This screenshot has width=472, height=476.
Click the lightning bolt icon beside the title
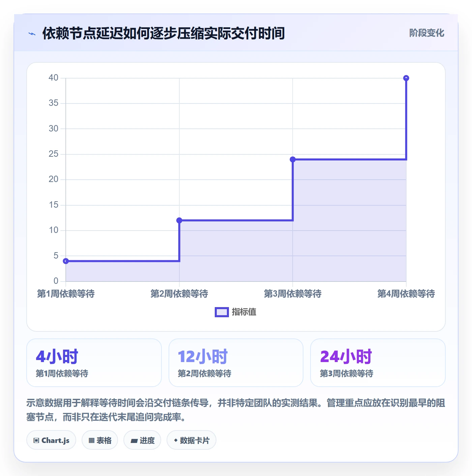(32, 34)
